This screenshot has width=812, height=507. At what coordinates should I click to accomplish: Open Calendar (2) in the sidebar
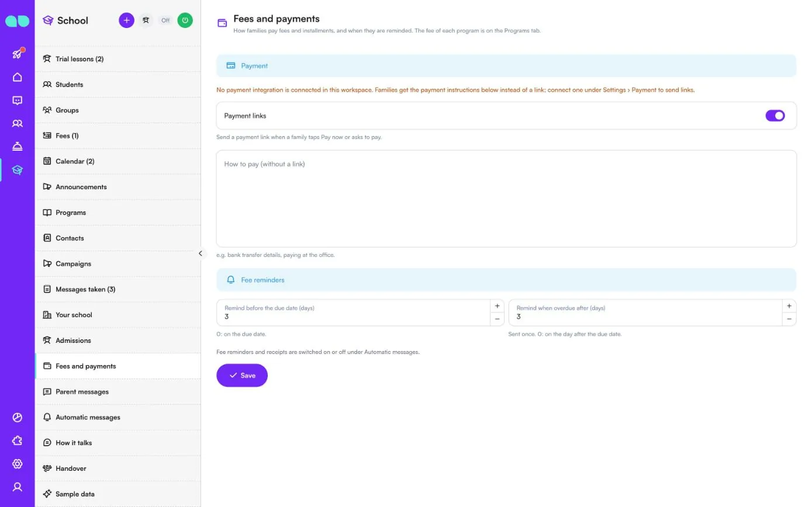118,161
